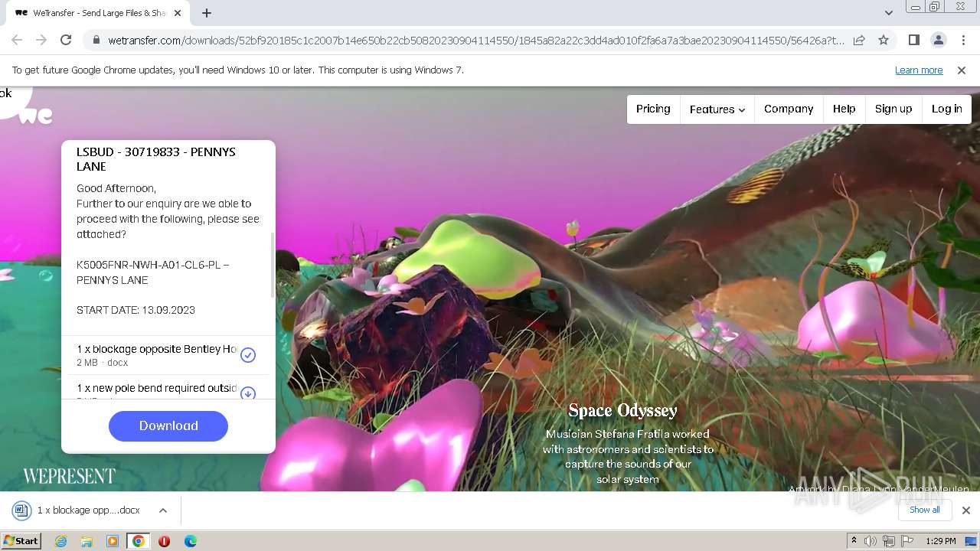The width and height of the screenshot is (980, 551).
Task: Click the address bar URL field
Action: coord(475,40)
